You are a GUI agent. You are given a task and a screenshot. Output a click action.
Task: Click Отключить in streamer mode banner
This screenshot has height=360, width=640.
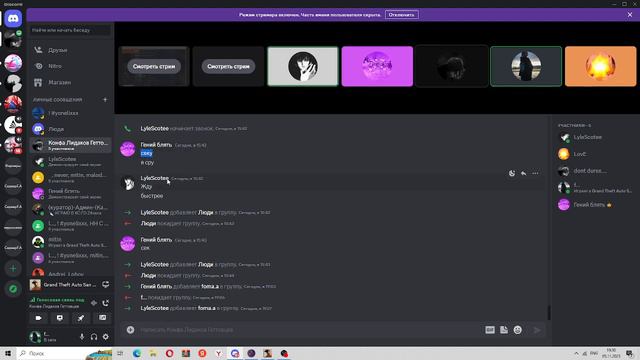coord(402,15)
